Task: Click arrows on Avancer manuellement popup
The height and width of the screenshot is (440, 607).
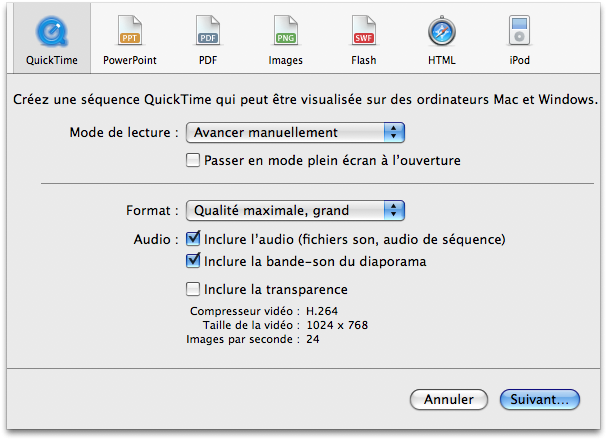Action: pos(394,133)
